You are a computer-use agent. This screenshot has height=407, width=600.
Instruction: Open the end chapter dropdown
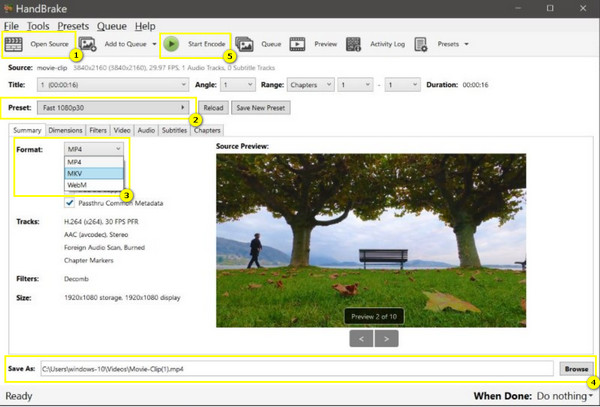point(403,85)
